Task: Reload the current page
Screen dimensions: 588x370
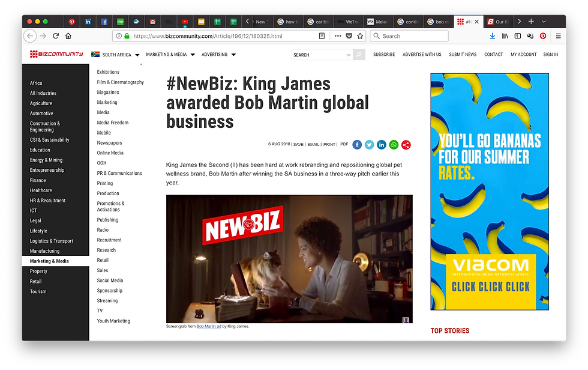Action: (56, 36)
